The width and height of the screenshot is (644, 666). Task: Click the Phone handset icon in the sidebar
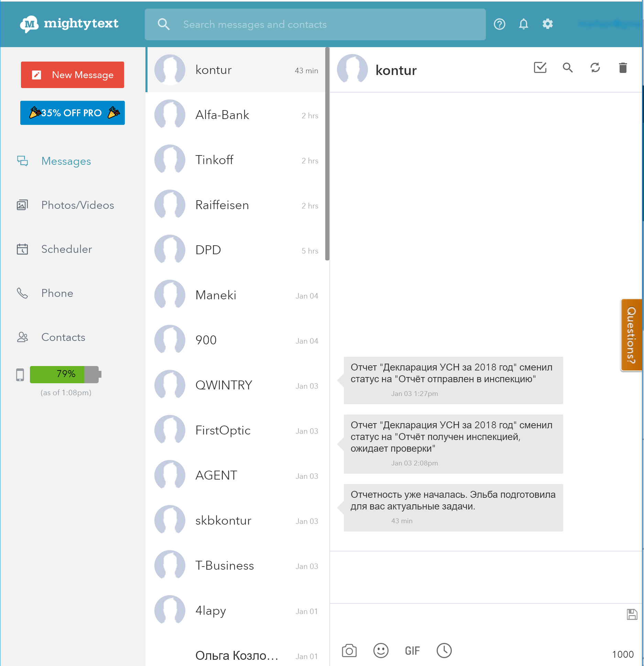click(23, 293)
